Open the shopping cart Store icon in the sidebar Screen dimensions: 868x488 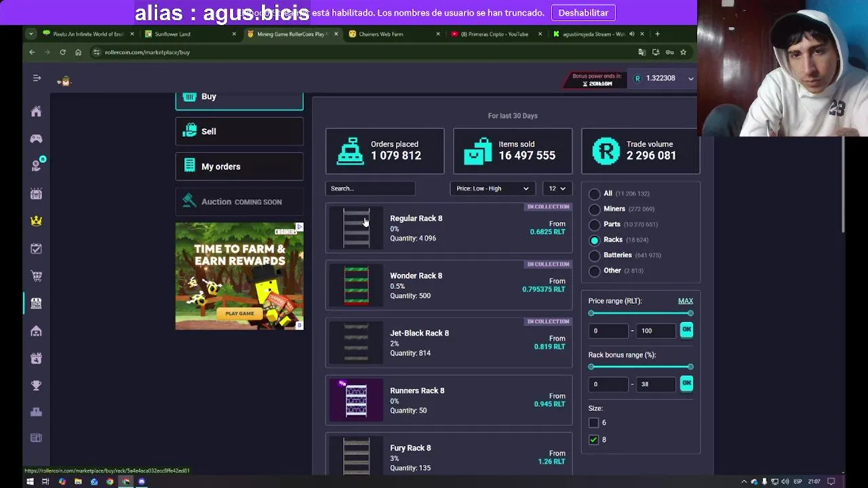point(36,276)
